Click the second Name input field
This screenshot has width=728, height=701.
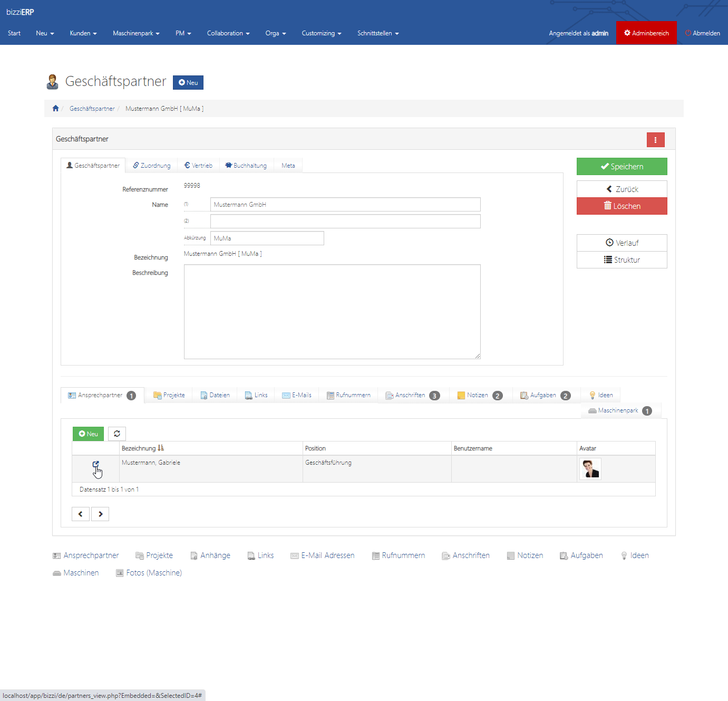[345, 222]
